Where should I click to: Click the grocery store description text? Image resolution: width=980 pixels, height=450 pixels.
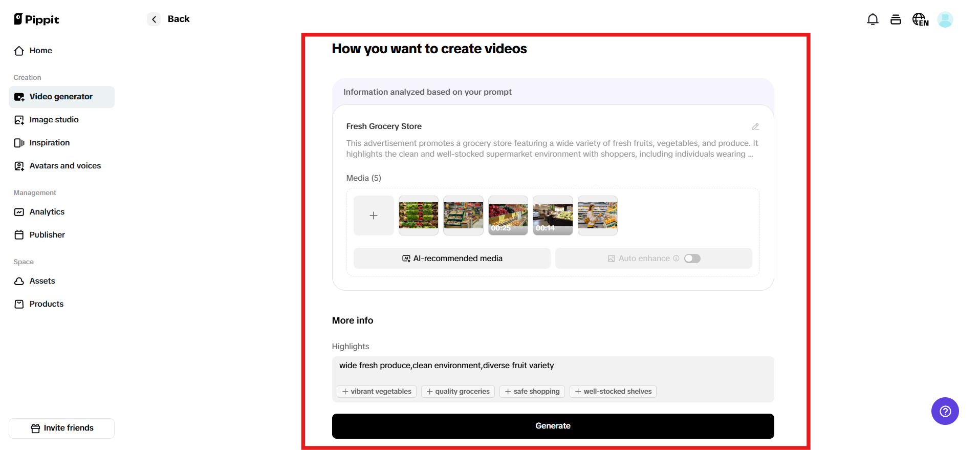[x=552, y=148]
